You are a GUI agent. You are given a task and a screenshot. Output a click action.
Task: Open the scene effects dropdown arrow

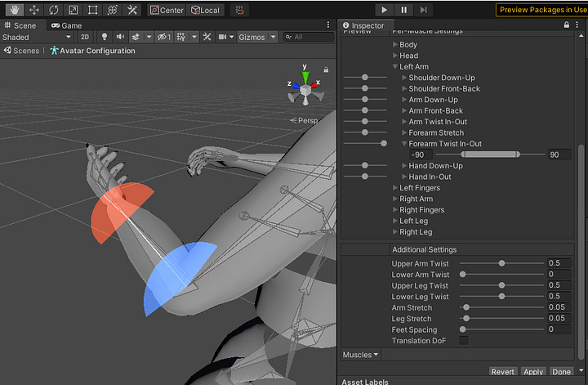(x=149, y=37)
